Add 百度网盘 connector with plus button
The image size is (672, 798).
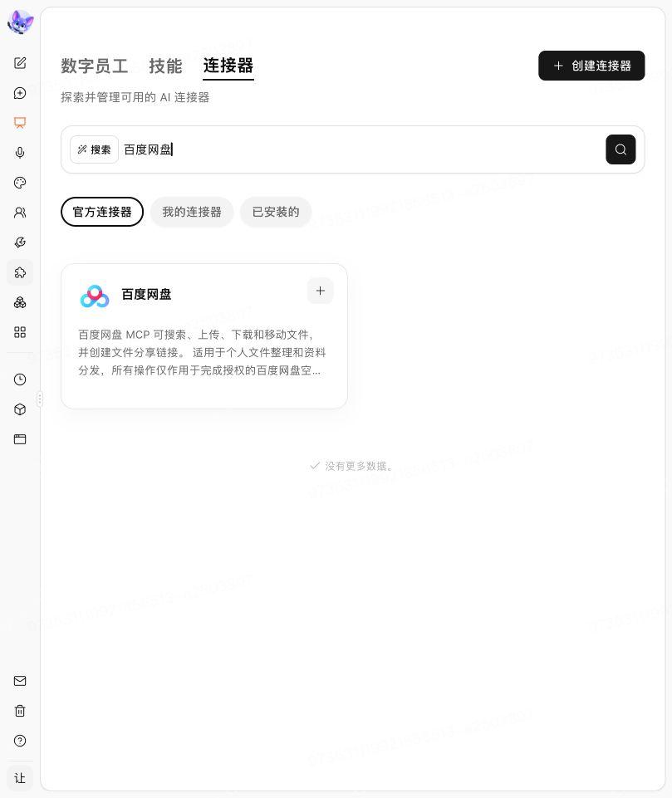(x=321, y=291)
